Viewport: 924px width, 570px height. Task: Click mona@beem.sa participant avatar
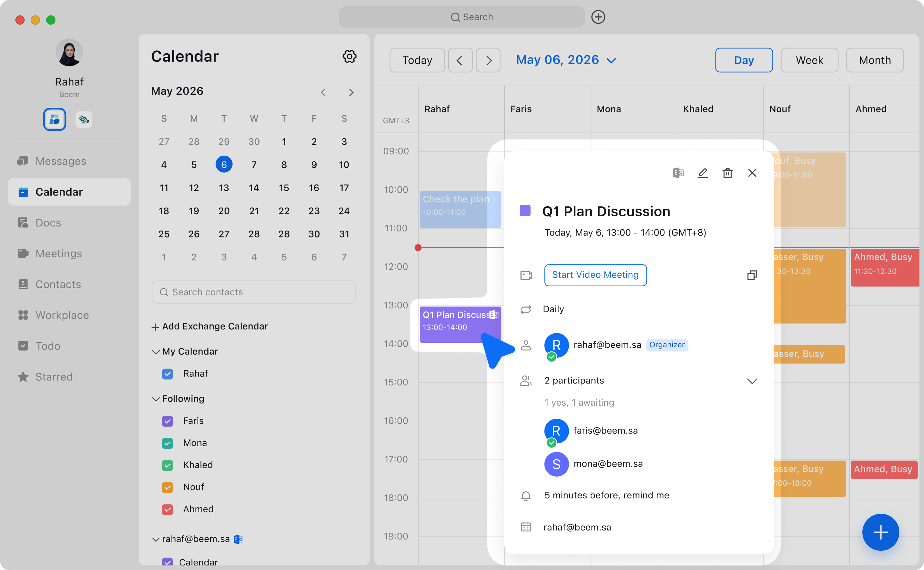[x=556, y=464]
